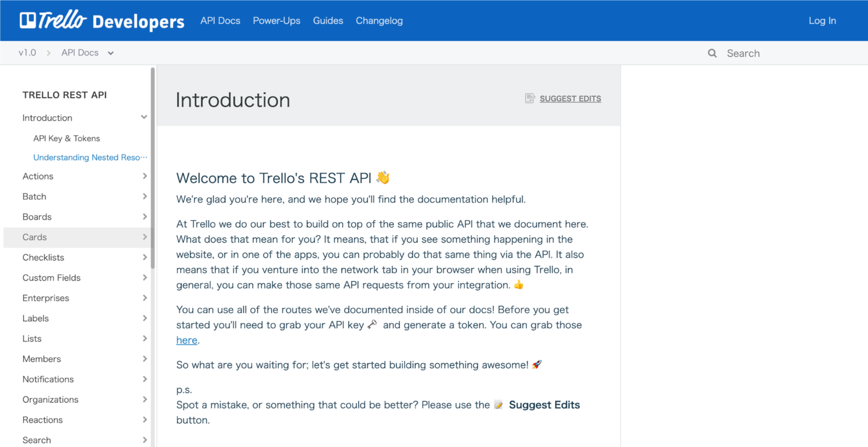Open API Key & Tokens page
Image resolution: width=868 pixels, height=447 pixels.
click(66, 138)
